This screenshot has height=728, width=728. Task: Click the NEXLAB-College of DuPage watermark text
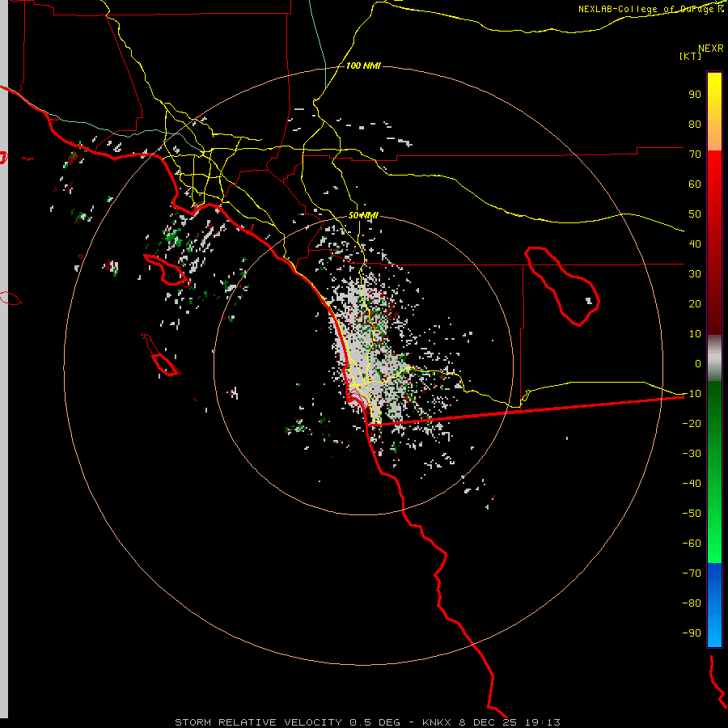(650, 9)
